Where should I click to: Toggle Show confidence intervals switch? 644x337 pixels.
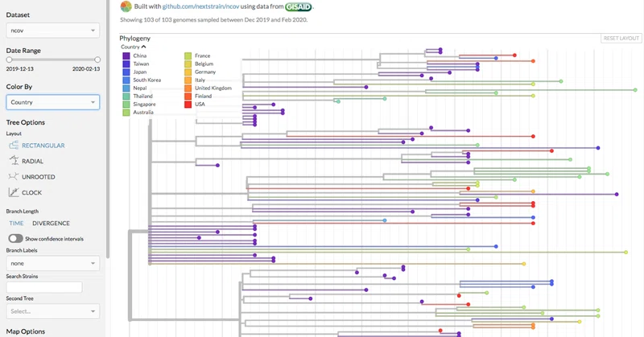[15, 239]
